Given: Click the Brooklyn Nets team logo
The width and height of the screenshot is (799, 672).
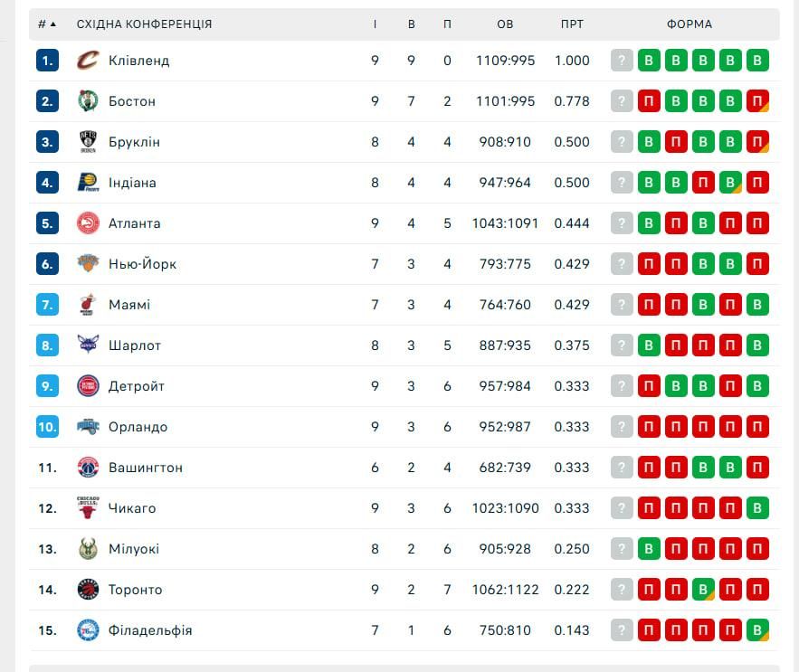Looking at the screenshot, I should pos(88,142).
